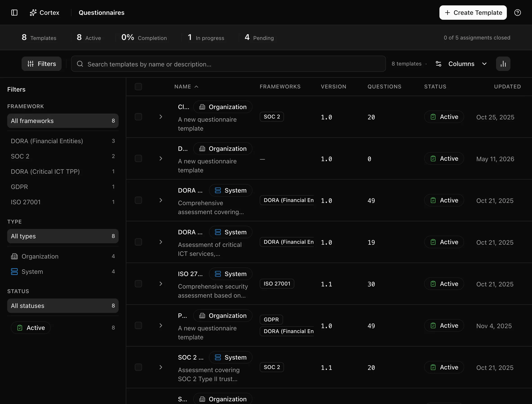Open the Columns dropdown
The width and height of the screenshot is (532, 404).
point(461,64)
